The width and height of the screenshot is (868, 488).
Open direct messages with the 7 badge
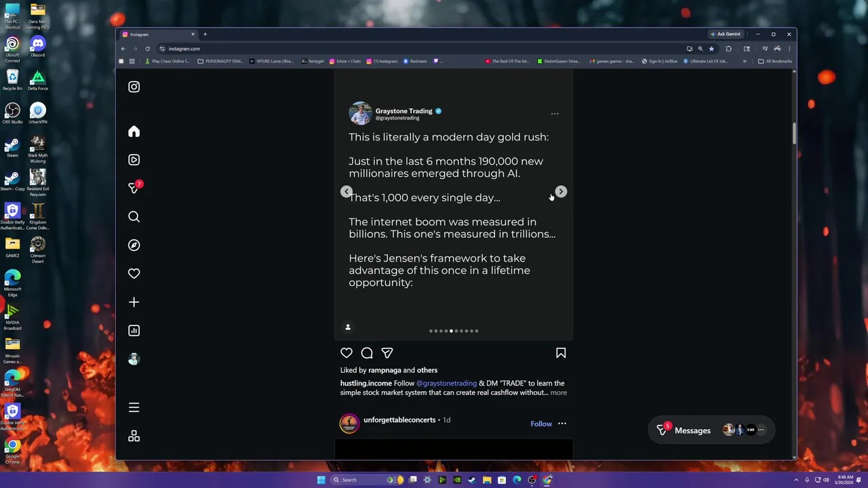pyautogui.click(x=134, y=188)
